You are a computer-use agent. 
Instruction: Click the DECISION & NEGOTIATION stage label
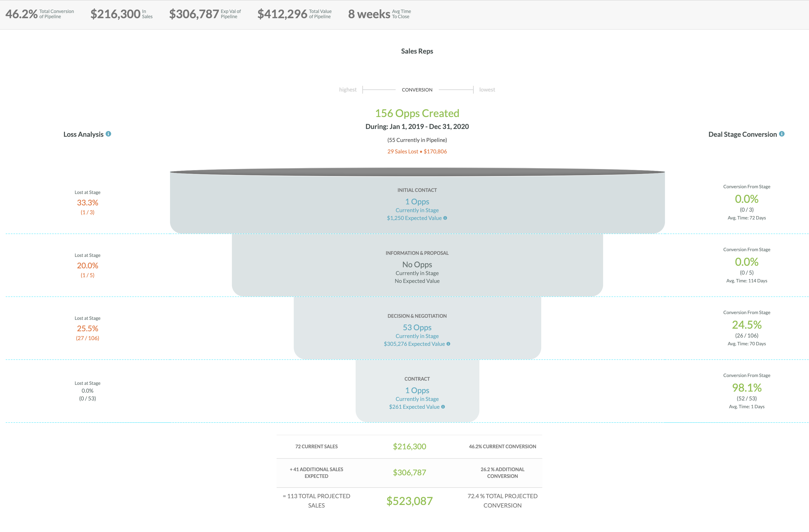pos(417,316)
